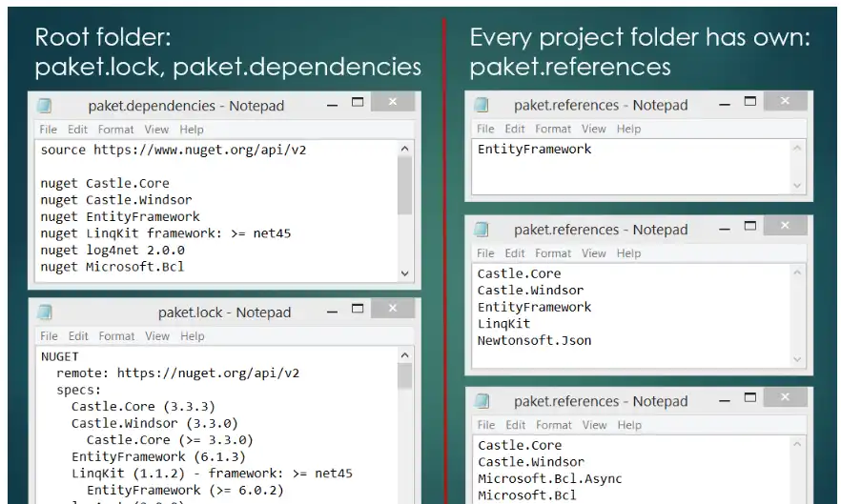Maximize the paket.lock Notepad window
The image size is (841, 504).
tap(358, 309)
